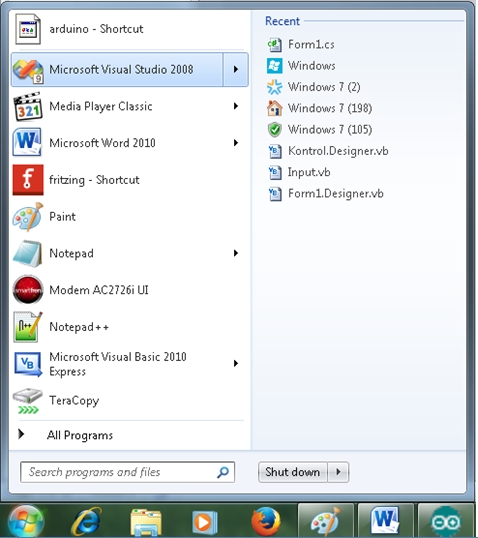The width and height of the screenshot is (478, 538).
Task: Switch to Word window on taskbar
Action: [385, 521]
